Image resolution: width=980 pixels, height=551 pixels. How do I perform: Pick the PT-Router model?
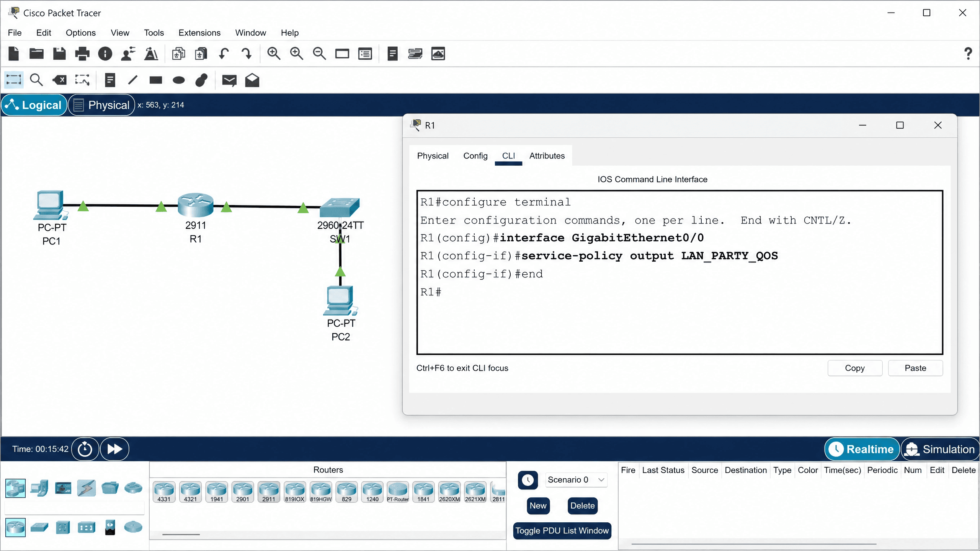pos(398,492)
